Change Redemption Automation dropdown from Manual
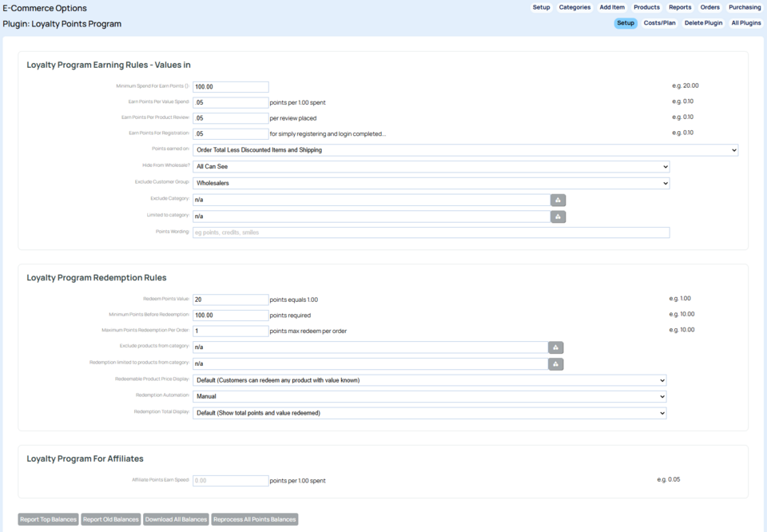Viewport: 767px width, 532px height. click(429, 396)
